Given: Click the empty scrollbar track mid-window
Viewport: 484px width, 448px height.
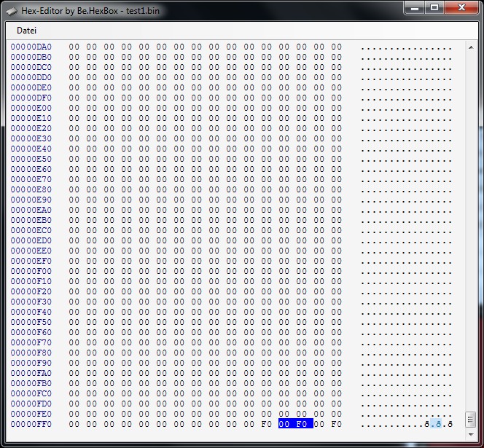Looking at the screenshot, I should tap(470, 219).
